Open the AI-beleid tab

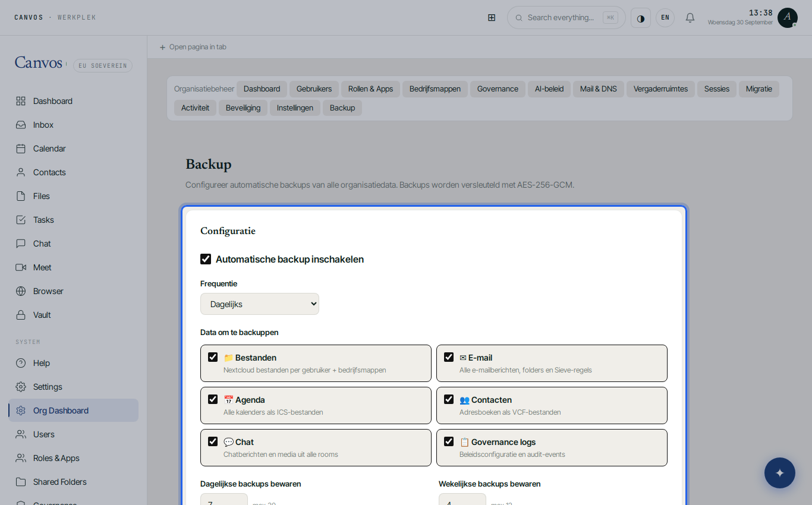click(549, 89)
